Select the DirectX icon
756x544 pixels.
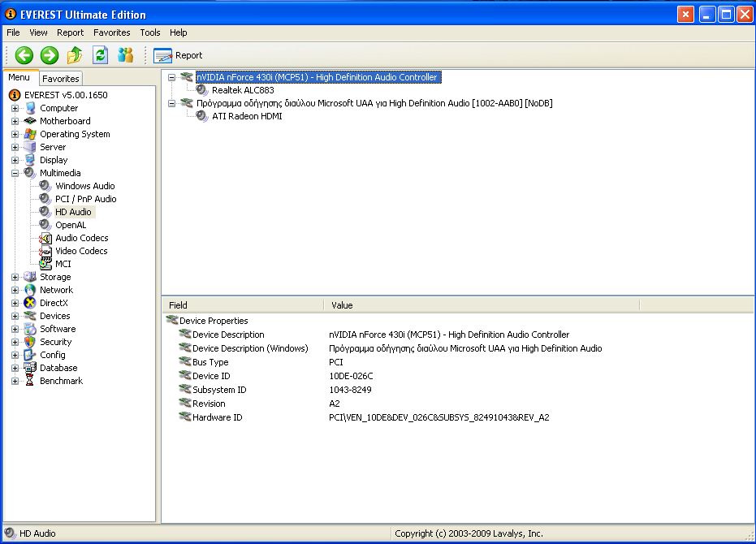point(30,303)
